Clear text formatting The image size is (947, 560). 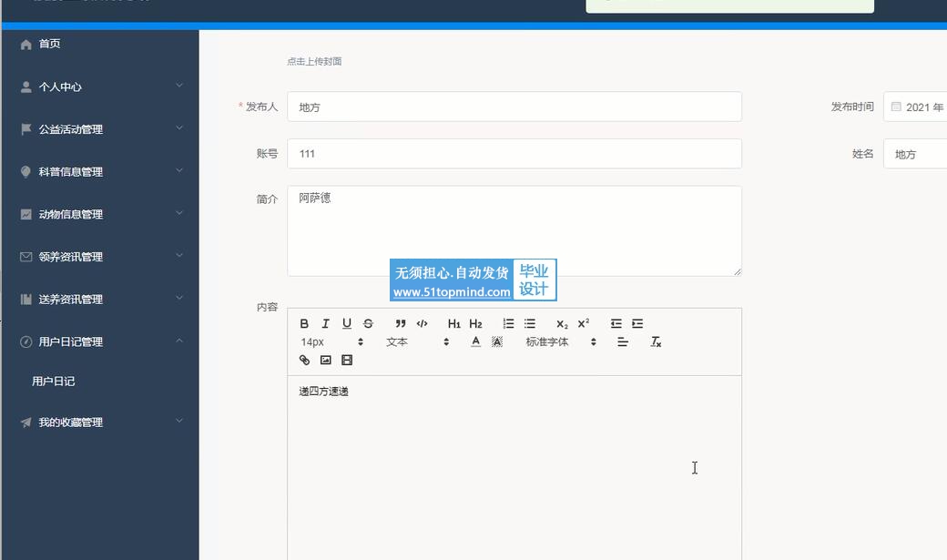click(656, 342)
